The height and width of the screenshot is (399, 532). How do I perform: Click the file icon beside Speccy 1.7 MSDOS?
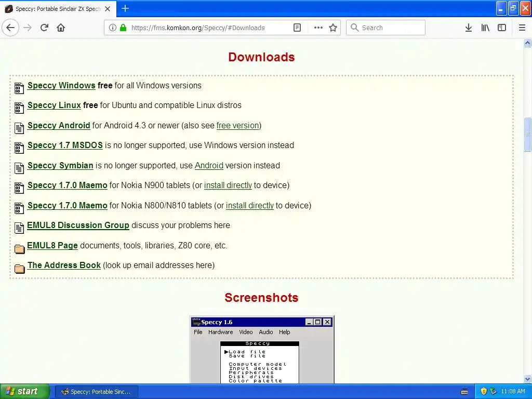[19, 148]
